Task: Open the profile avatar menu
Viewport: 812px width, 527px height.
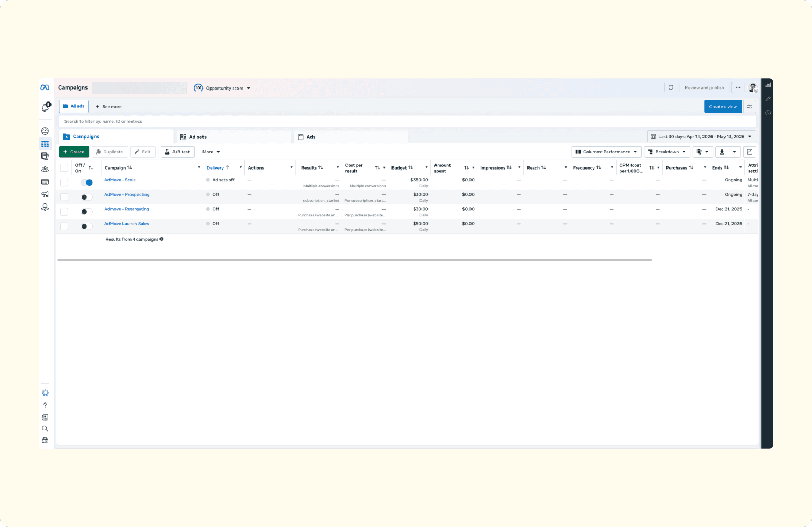Action: click(753, 87)
